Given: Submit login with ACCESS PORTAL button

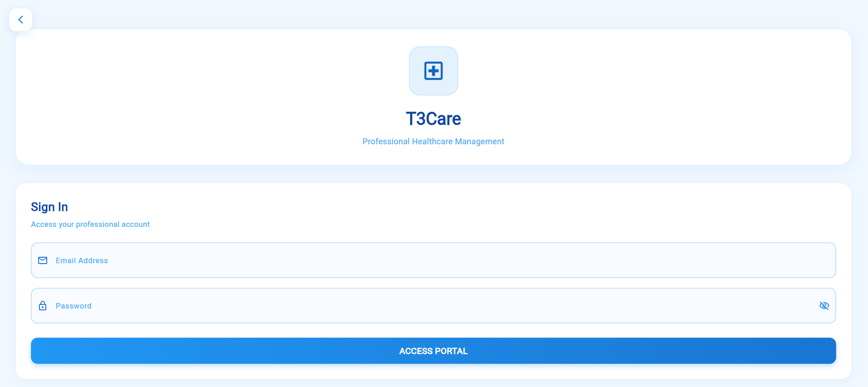Looking at the screenshot, I should (x=434, y=351).
